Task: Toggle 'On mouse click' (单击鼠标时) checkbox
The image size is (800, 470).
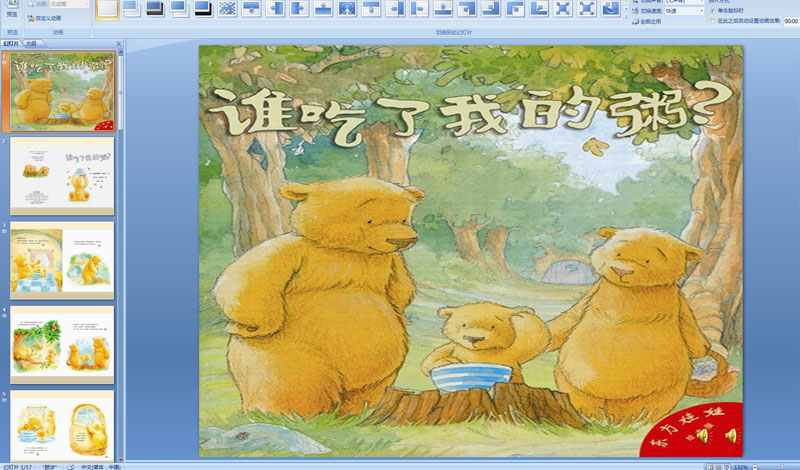Action: point(713,11)
